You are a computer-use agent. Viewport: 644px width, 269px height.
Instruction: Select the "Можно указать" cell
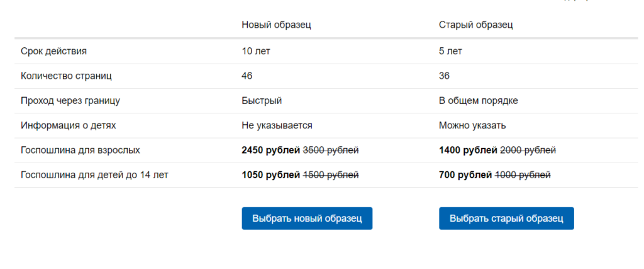coord(472,125)
